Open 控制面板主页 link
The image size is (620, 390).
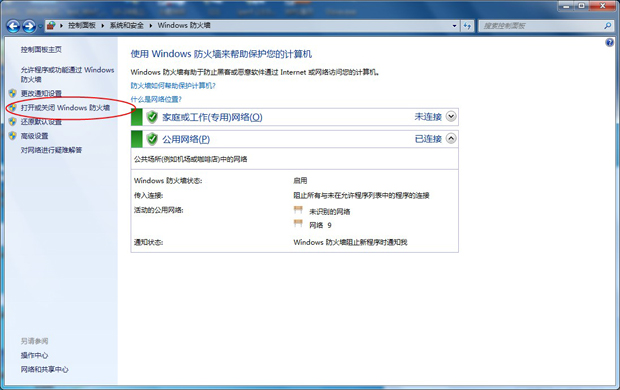pyautogui.click(x=41, y=49)
